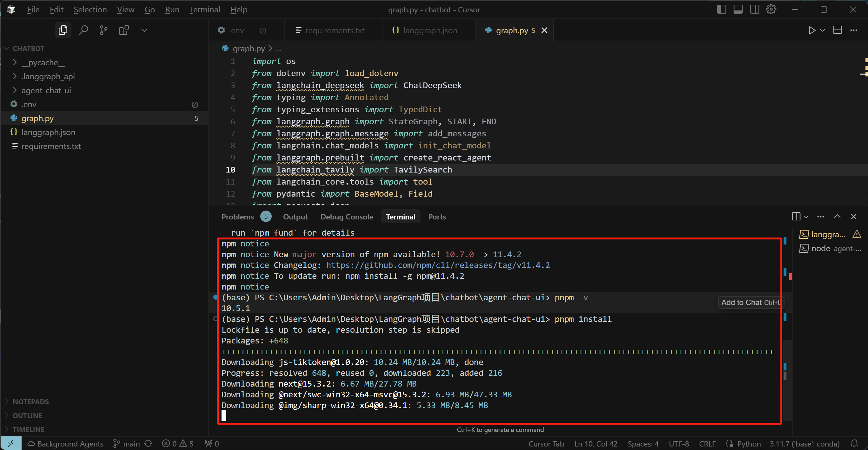Open remote window status bar icon
The height and width of the screenshot is (450, 868).
tap(11, 443)
